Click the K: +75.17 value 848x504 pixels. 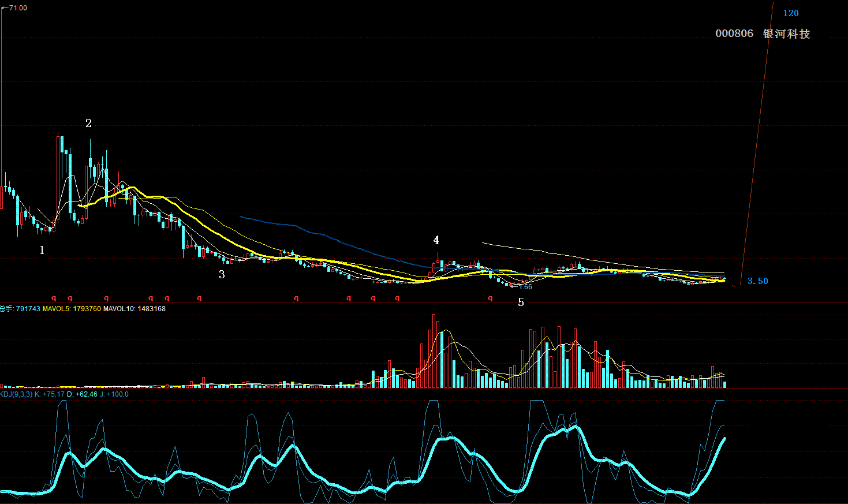point(50,394)
